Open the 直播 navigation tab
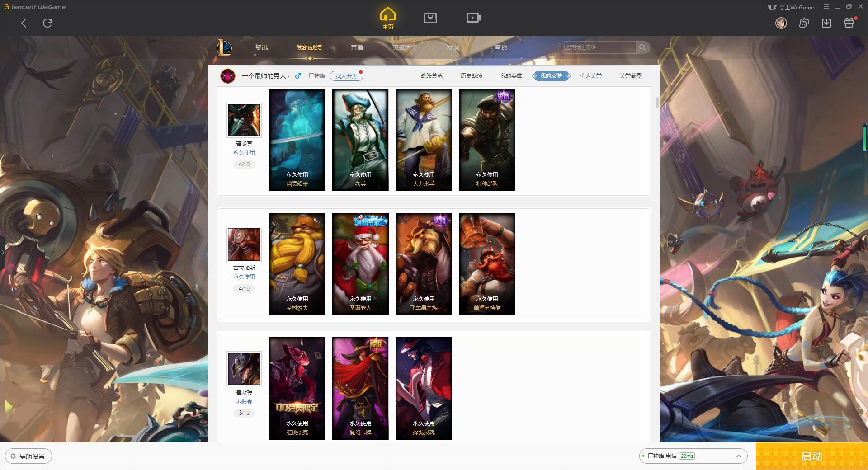Image resolution: width=868 pixels, height=470 pixels. (x=357, y=47)
